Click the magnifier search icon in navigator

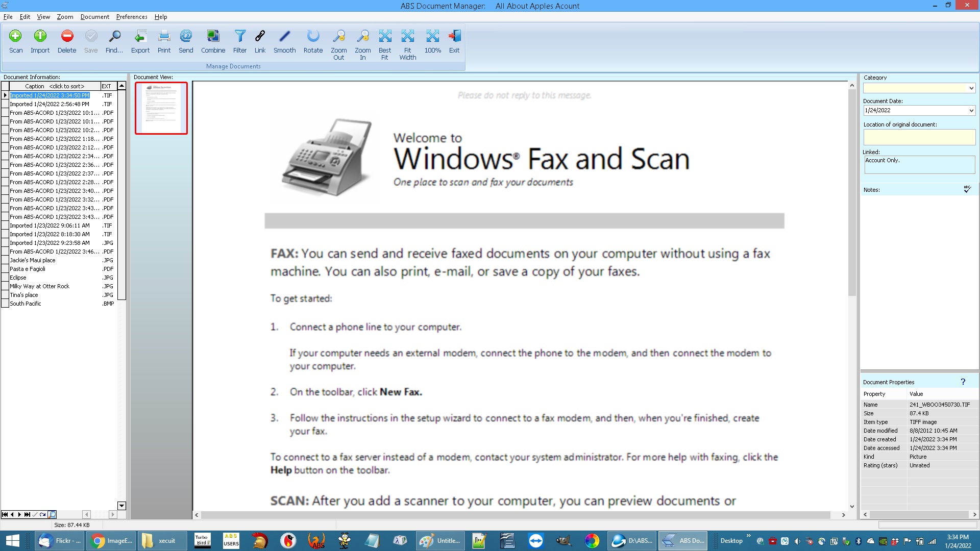click(52, 514)
